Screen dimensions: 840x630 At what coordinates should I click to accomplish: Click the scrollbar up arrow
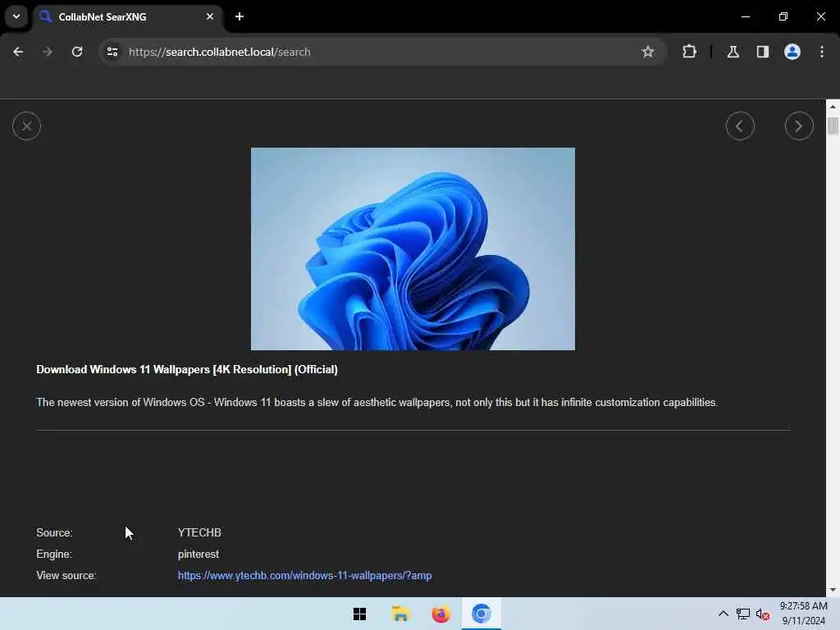(x=833, y=107)
